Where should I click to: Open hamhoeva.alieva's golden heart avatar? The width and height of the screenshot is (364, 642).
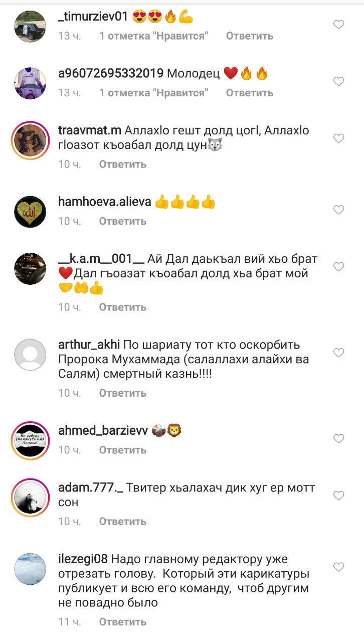pos(30,212)
